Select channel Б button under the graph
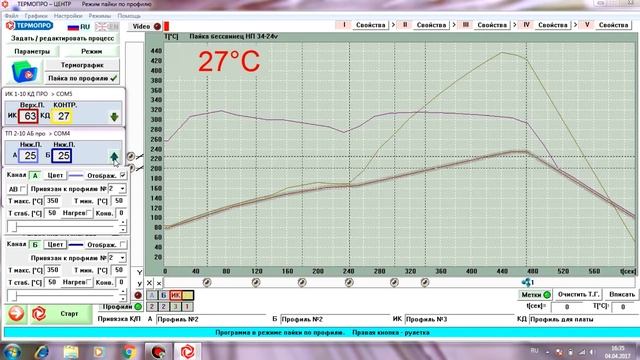The image size is (640, 360). click(164, 295)
